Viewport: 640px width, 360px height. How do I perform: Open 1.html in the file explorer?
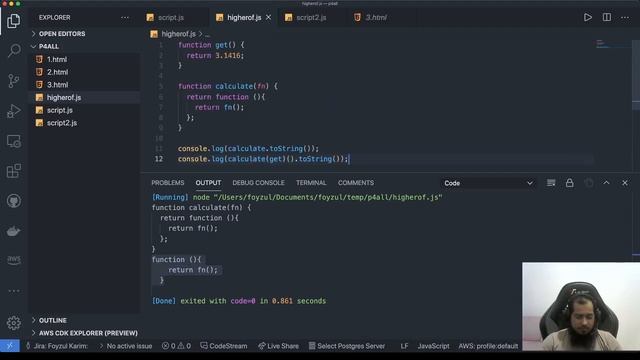tap(84, 59)
